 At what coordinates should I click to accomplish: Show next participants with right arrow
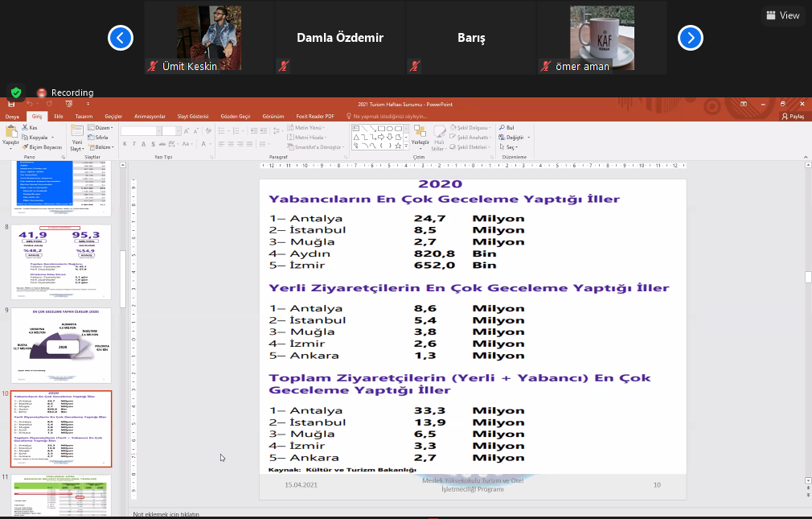coord(691,38)
